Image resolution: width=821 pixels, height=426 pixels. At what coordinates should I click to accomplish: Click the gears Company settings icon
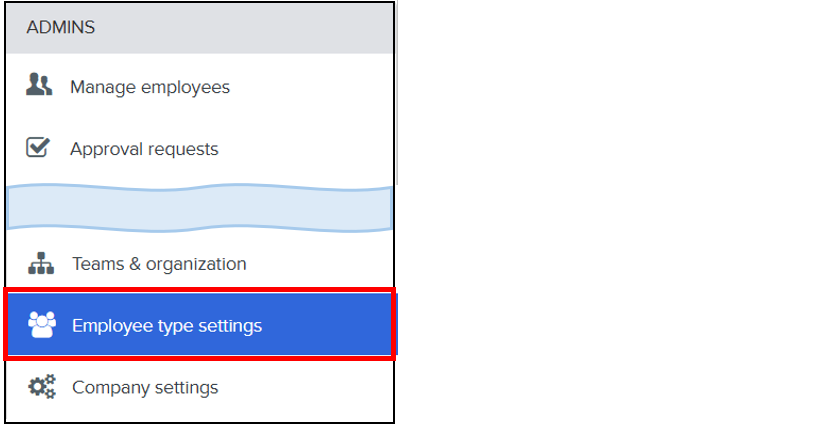coord(42,387)
